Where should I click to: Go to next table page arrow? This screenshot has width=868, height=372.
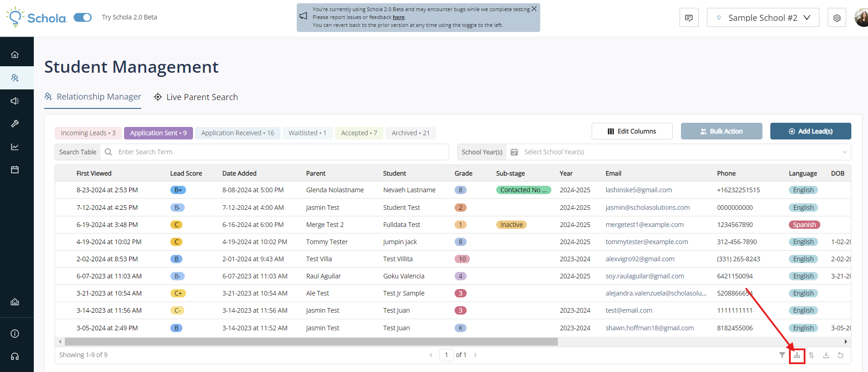475,355
